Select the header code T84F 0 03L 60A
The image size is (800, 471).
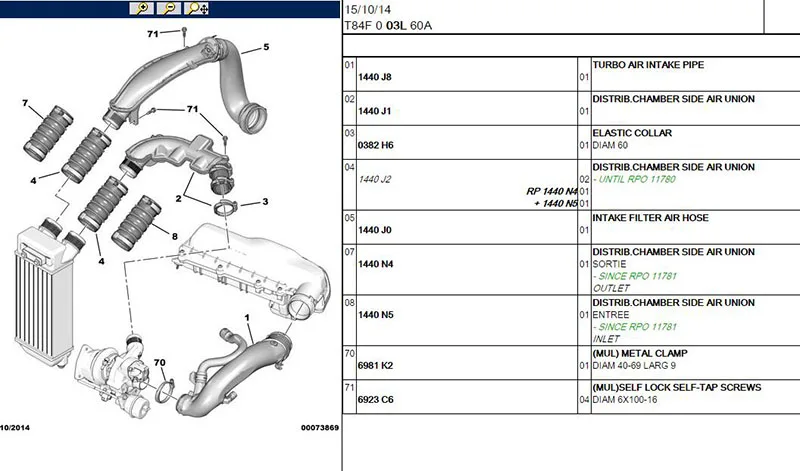tap(388, 26)
